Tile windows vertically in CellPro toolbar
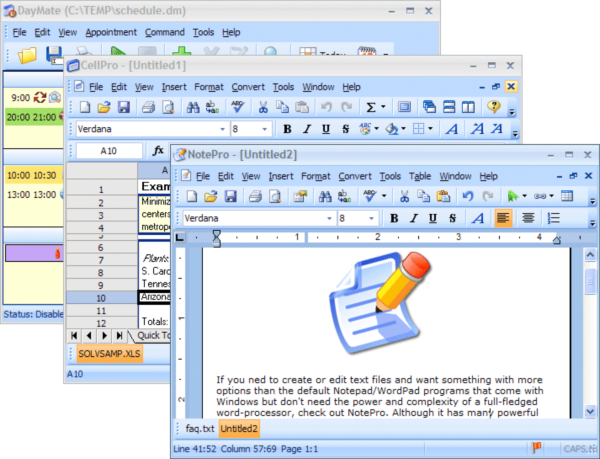 (468, 107)
